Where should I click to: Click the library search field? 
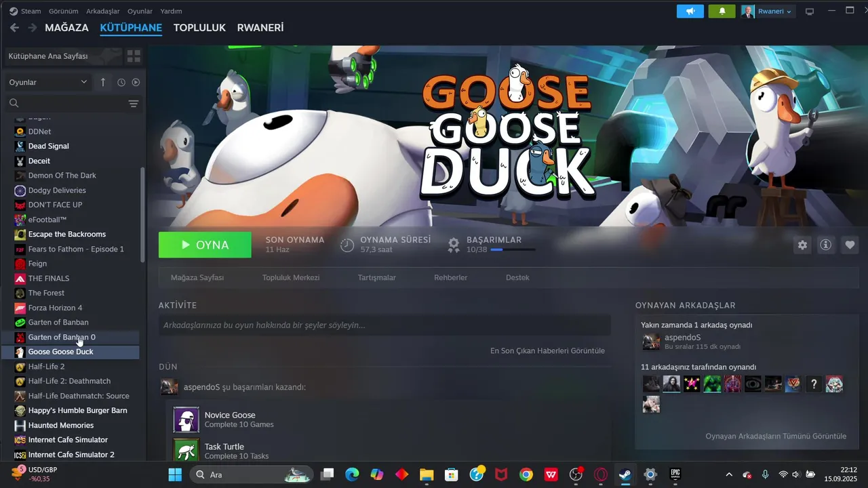tap(66, 103)
